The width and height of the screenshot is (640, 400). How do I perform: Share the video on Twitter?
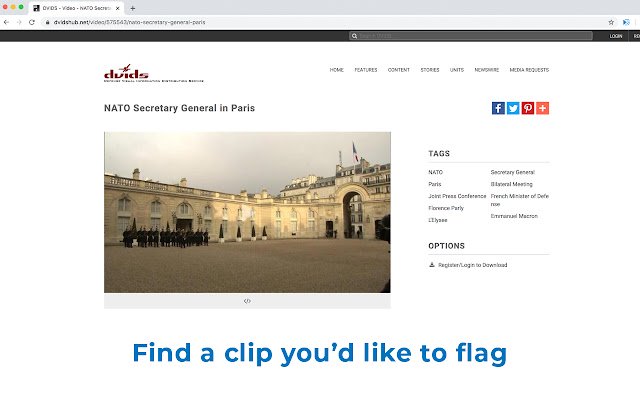click(513, 108)
